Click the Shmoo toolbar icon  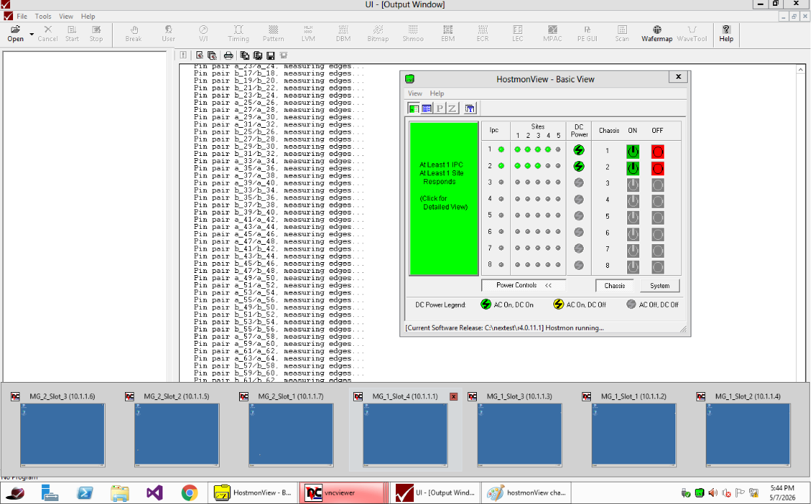pyautogui.click(x=413, y=34)
